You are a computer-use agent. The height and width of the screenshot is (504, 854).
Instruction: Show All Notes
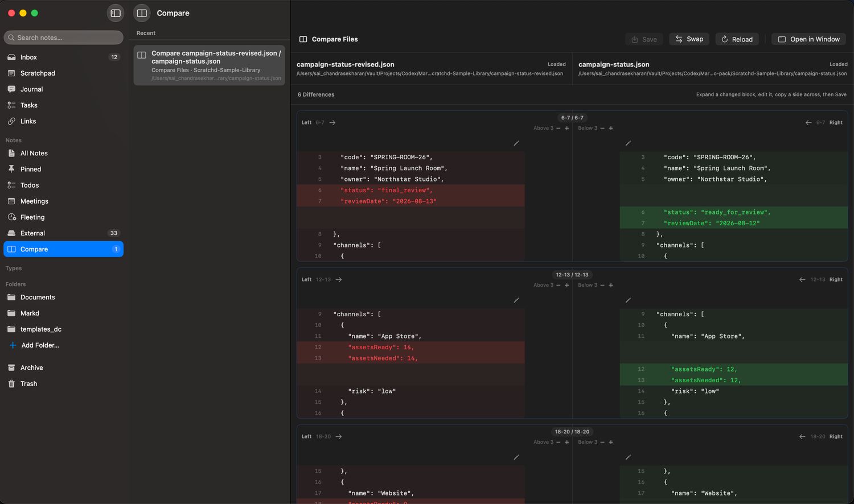(x=63, y=154)
